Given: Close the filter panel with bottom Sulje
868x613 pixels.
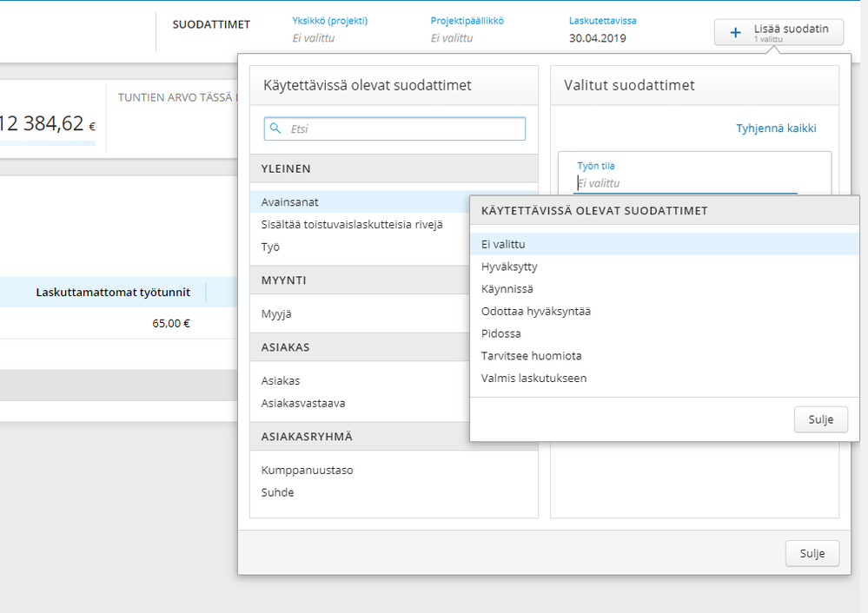Looking at the screenshot, I should click(812, 553).
